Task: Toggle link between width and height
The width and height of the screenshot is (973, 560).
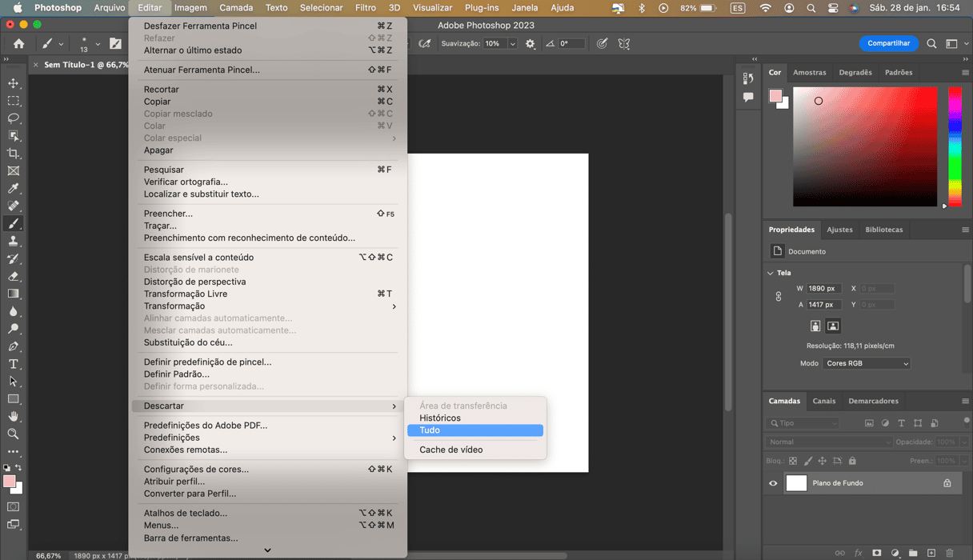Action: tap(779, 296)
